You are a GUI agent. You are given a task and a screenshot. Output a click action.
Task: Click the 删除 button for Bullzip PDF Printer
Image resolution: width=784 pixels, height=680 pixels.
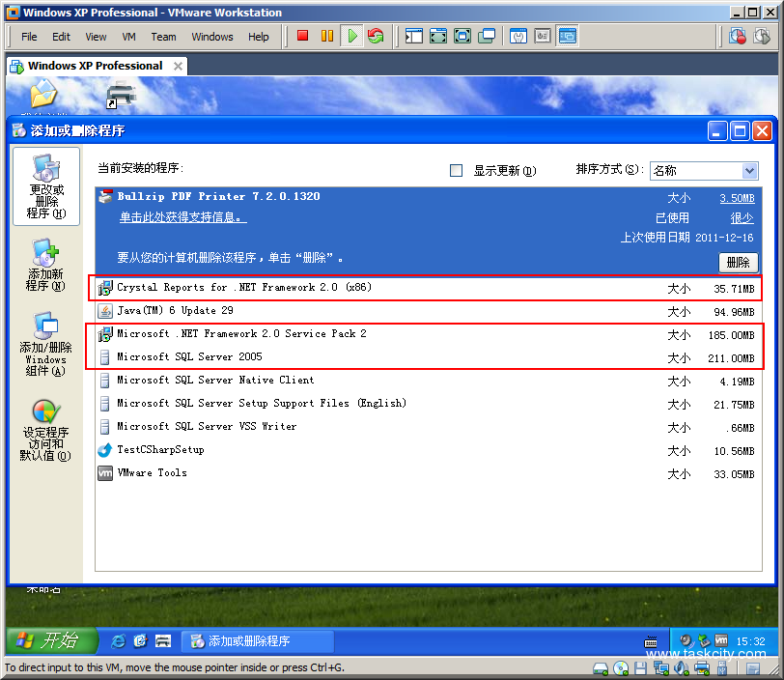pyautogui.click(x=738, y=263)
